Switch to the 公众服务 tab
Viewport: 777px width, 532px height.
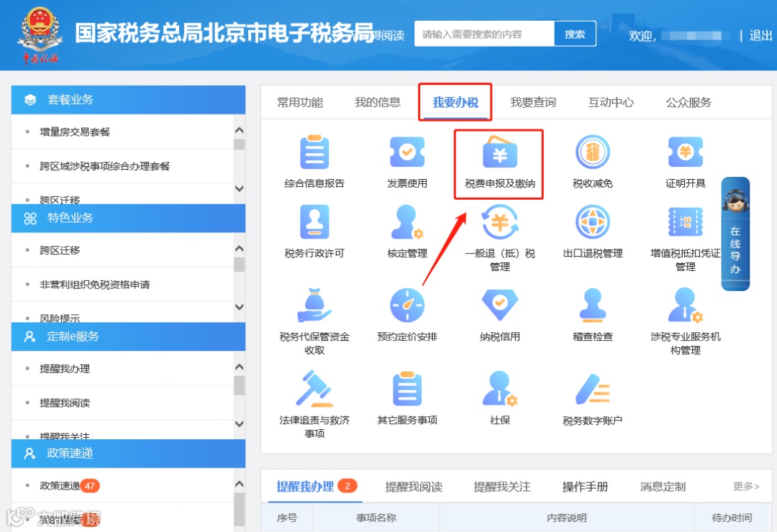(689, 103)
